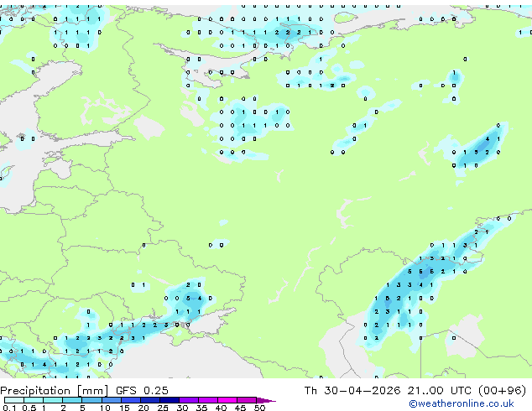Click the 5–10 mm legend swatch
Viewport: 532px width, 411px height.
[x=91, y=400]
